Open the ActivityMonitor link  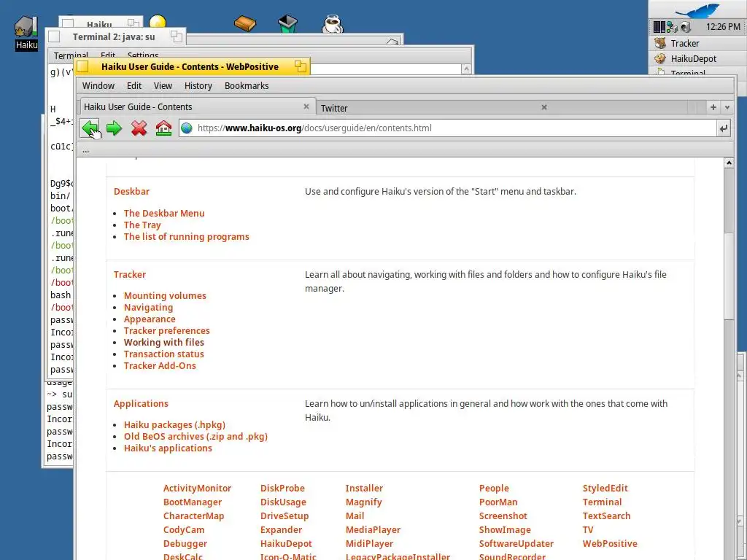(197, 488)
